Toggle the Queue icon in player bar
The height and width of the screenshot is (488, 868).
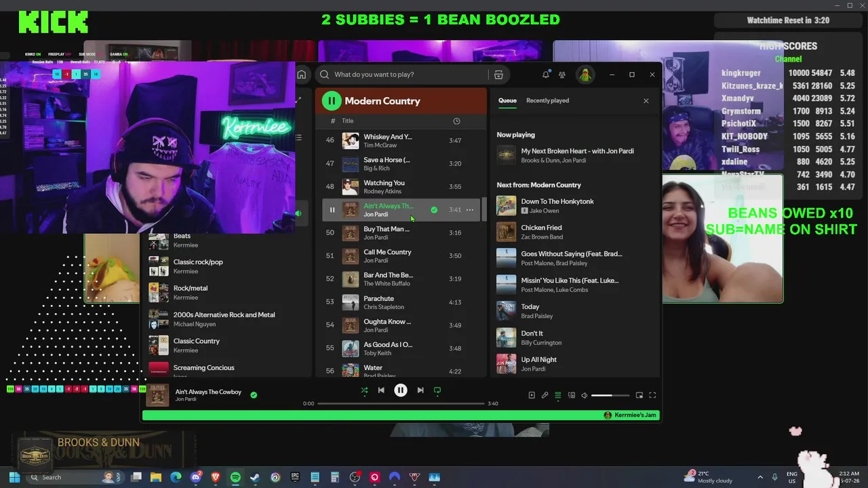coord(558,395)
